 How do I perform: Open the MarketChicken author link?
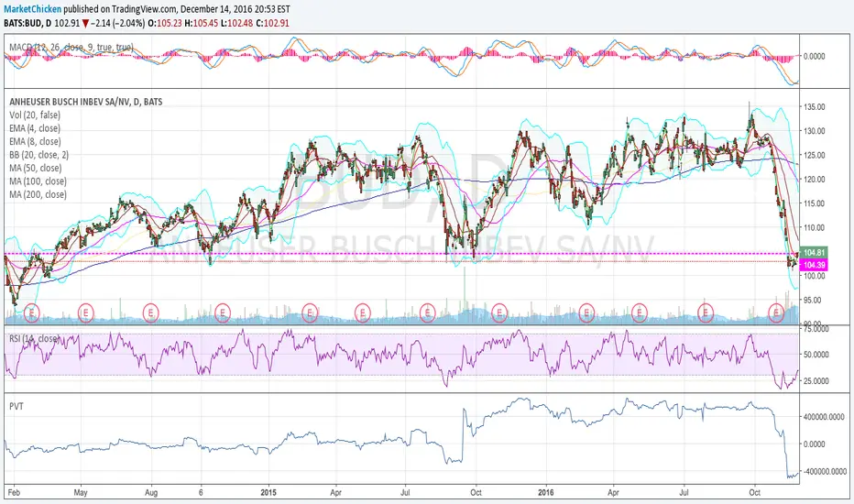coord(33,9)
